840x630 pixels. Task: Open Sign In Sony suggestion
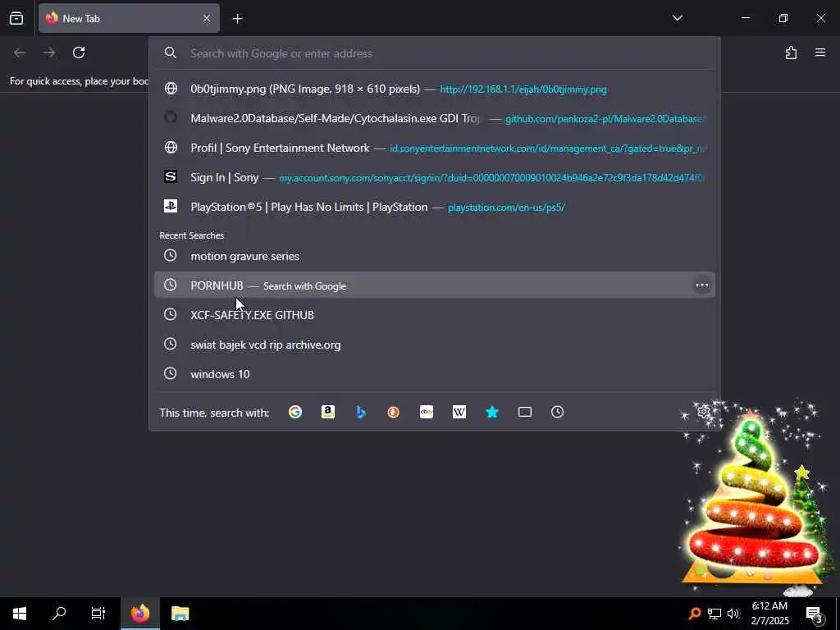(435, 177)
